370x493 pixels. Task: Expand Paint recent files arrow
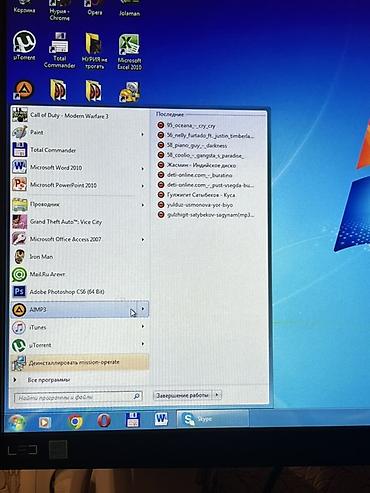143,134
